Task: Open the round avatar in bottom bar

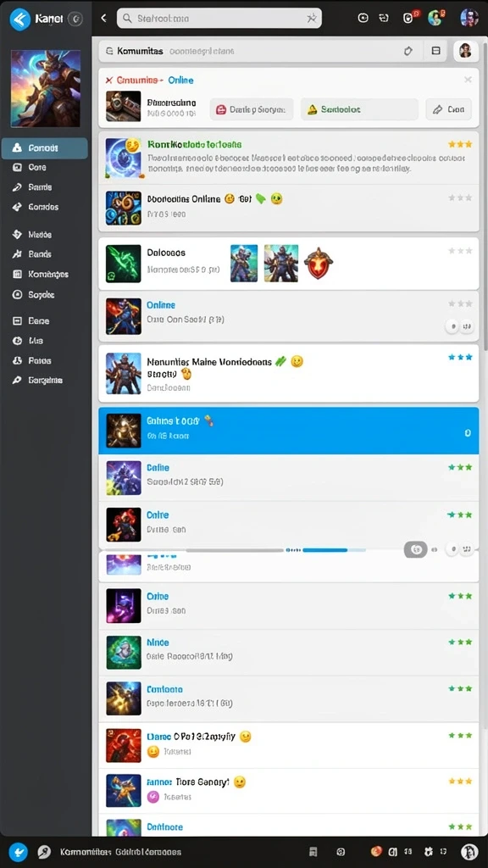Action: (469, 851)
